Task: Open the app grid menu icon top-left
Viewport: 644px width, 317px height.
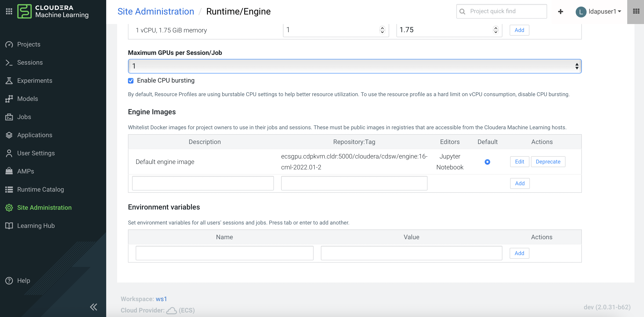Action: (9, 11)
